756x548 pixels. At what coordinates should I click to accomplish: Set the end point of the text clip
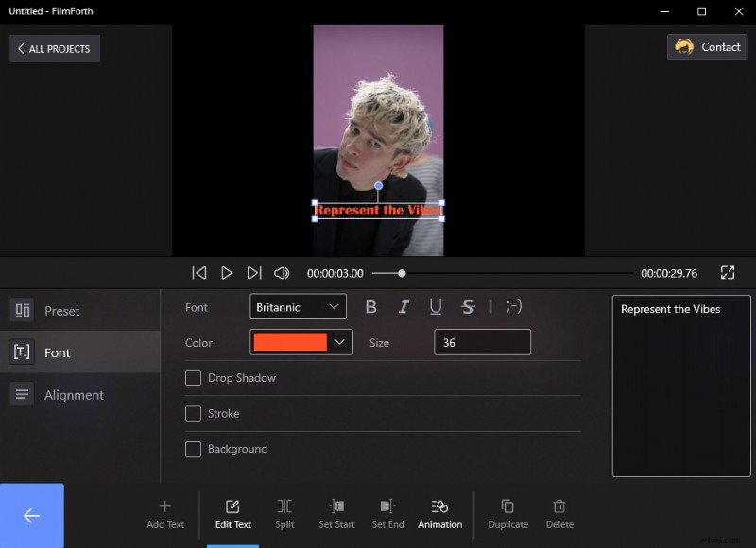[387, 515]
